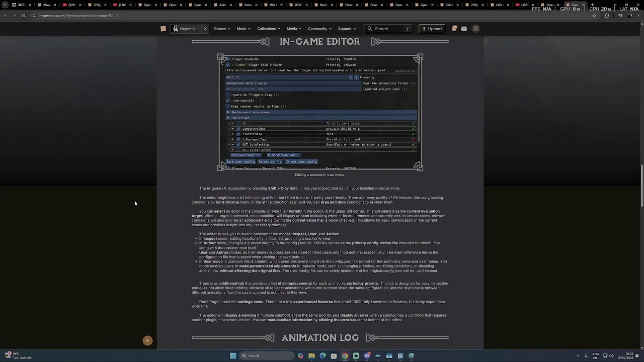Click Save user config button
Viewport: 644px width, 362px height.
[240, 161]
